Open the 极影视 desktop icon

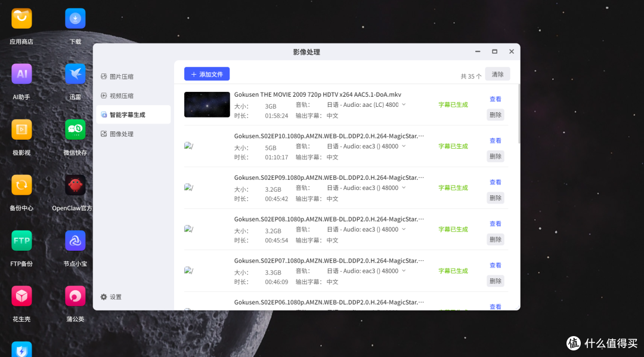click(x=21, y=130)
